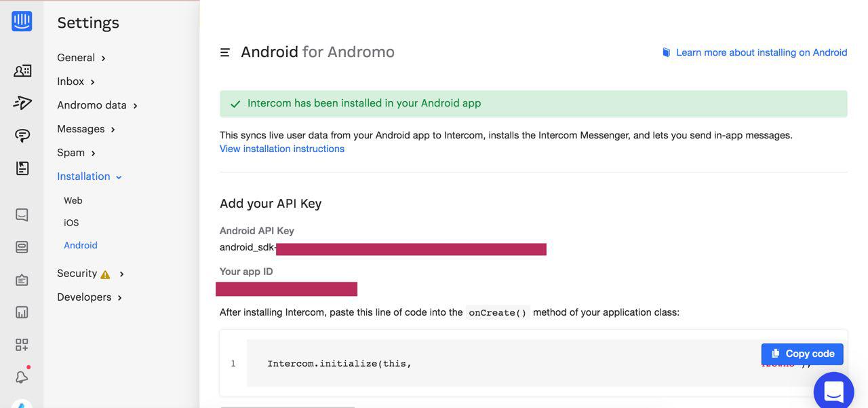Expand the Developers settings section
Image resolution: width=868 pixels, height=408 pixels.
click(90, 297)
